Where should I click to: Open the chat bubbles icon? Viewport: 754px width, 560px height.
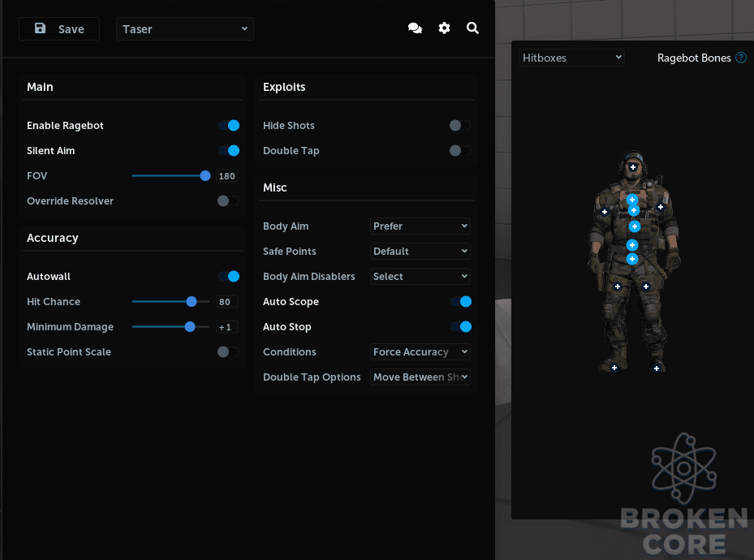(415, 28)
